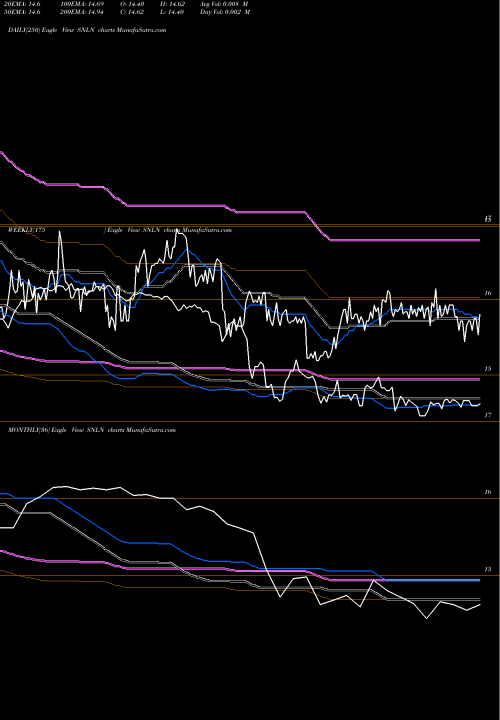
Task: Click the 17 axis label above the monthly title
Action: 488,415
